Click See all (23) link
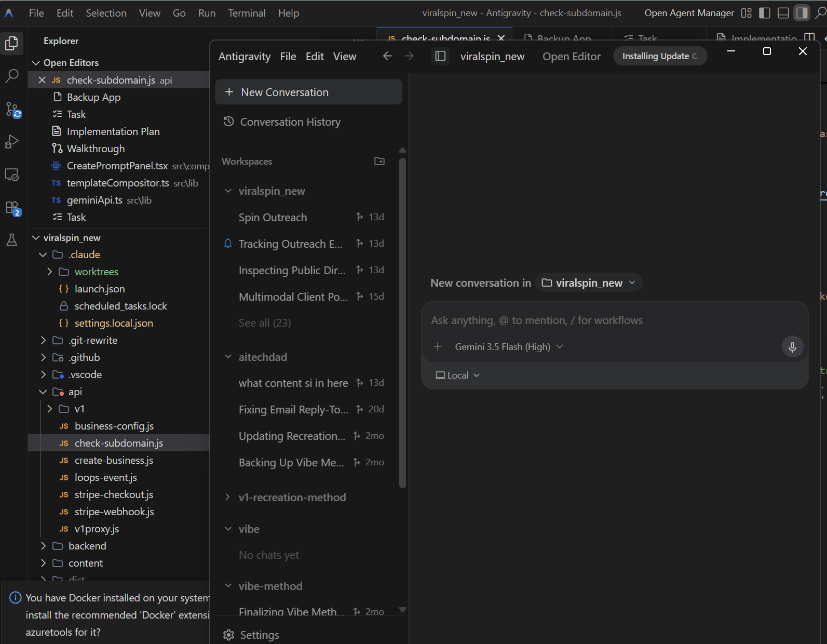 pos(265,323)
